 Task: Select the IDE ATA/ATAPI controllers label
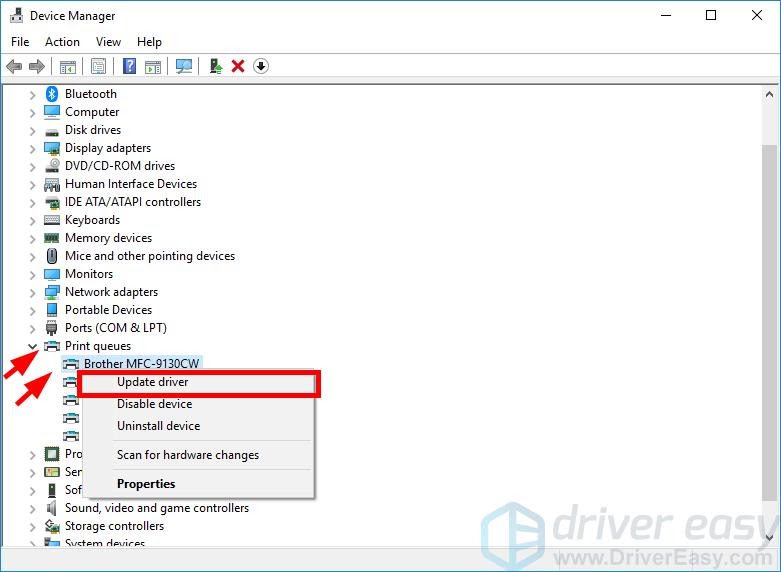(132, 202)
